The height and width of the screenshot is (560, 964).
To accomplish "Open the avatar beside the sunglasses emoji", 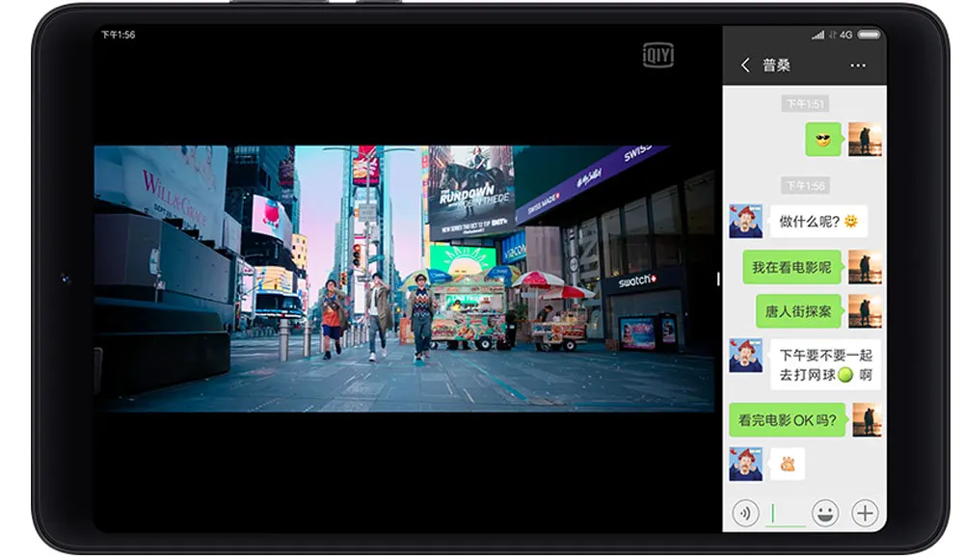I will pyautogui.click(x=865, y=139).
